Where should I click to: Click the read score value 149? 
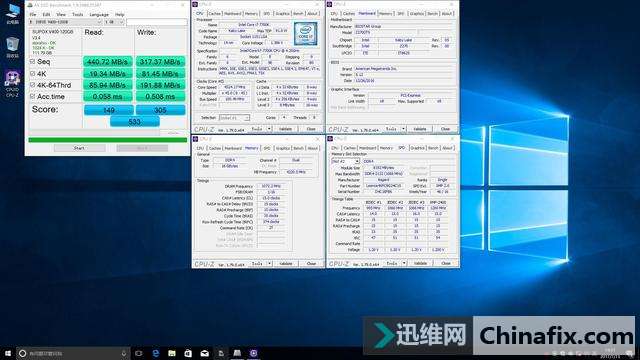click(109, 110)
